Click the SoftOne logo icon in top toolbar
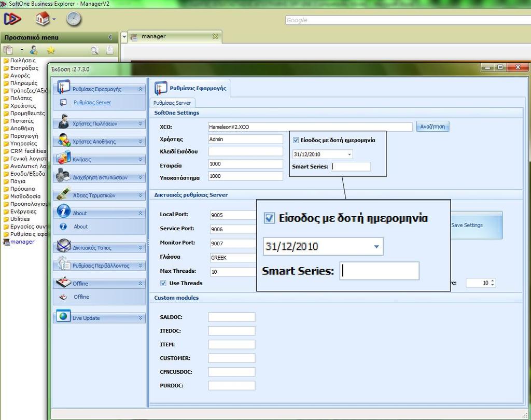Viewport: 531px width, 420px height. pos(12,19)
